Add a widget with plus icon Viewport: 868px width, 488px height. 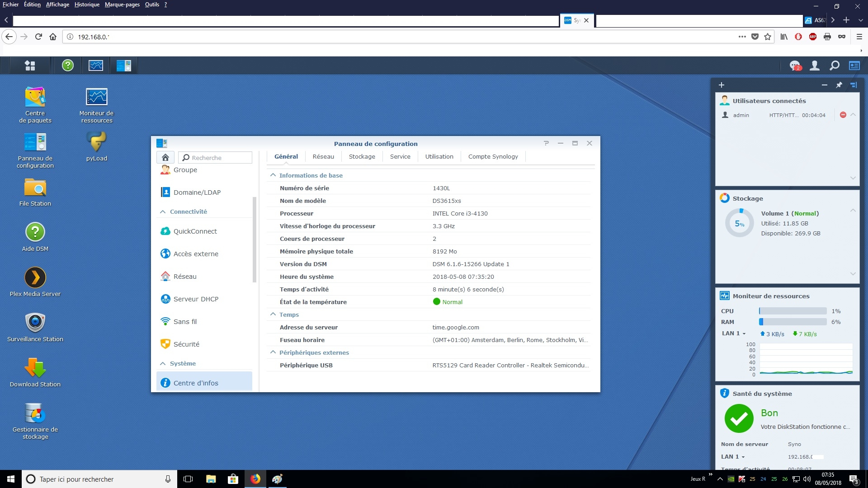pos(722,85)
